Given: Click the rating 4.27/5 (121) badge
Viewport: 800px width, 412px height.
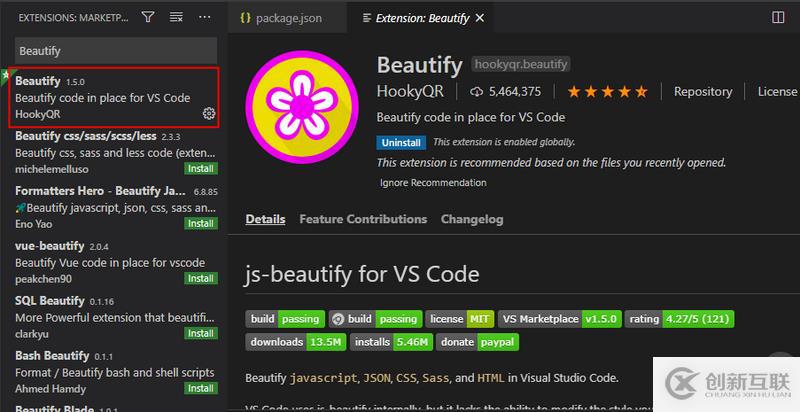Looking at the screenshot, I should click(x=680, y=319).
